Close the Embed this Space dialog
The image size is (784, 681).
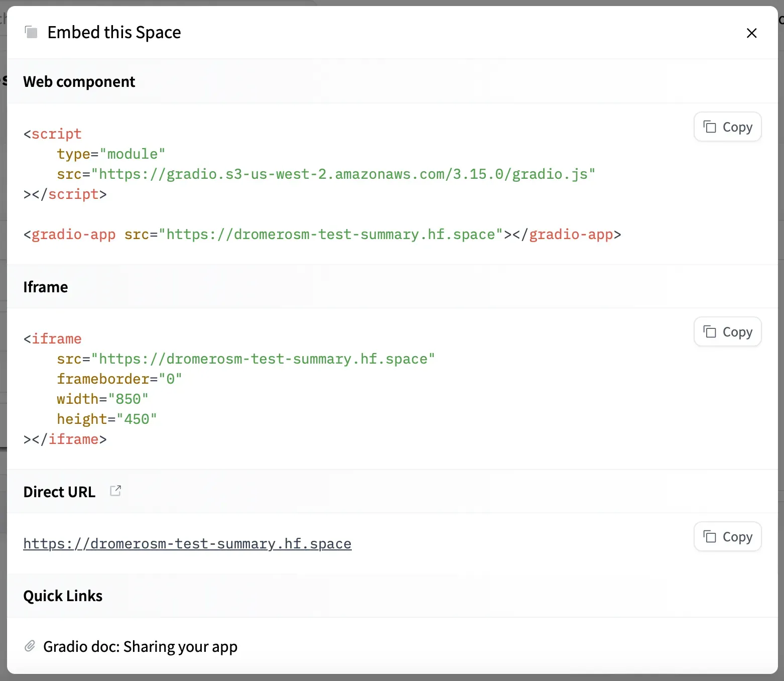point(751,33)
